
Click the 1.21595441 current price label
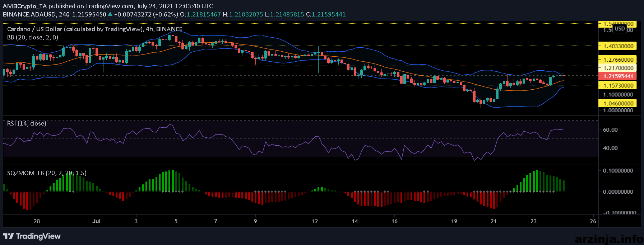(x=618, y=76)
